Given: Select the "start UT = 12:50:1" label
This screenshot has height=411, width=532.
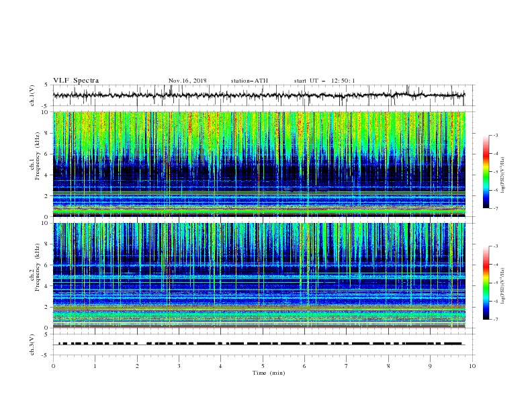Looking at the screenshot, I should point(324,81).
